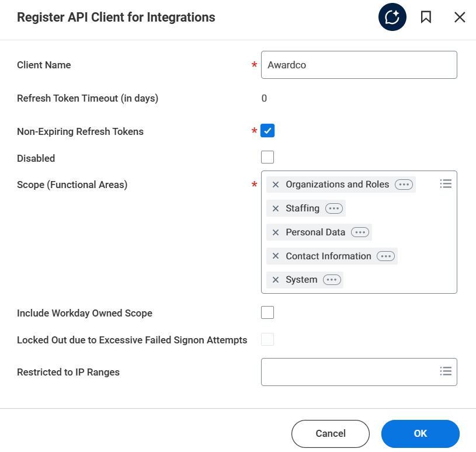Image resolution: width=476 pixels, height=452 pixels.
Task: Click into the Client Name text field
Action: 359,65
